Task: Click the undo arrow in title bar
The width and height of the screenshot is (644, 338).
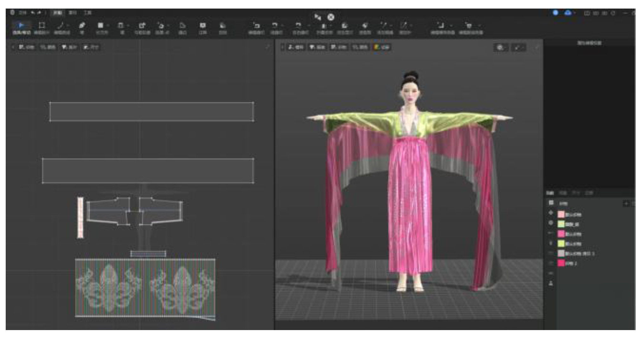Action: 33,13
